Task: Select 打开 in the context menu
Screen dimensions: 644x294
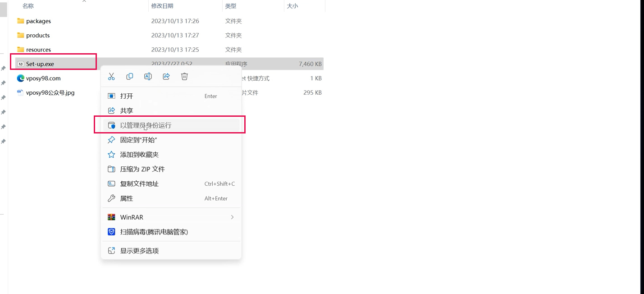Action: point(127,96)
